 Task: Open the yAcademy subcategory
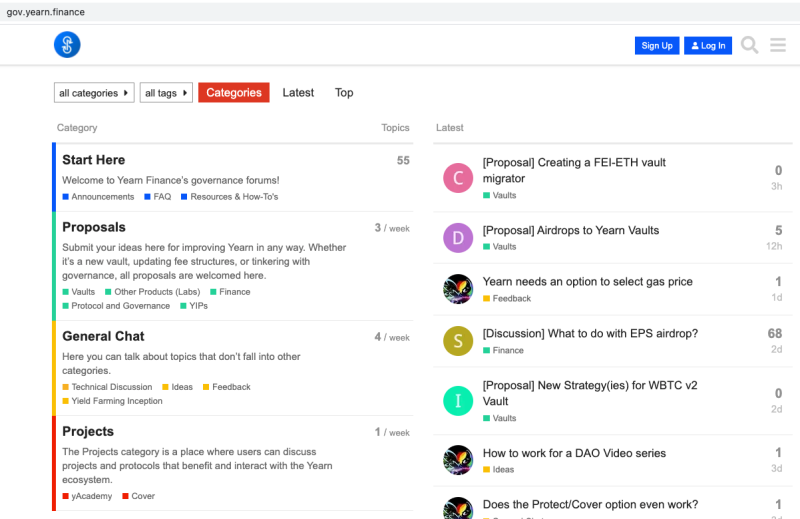87,496
